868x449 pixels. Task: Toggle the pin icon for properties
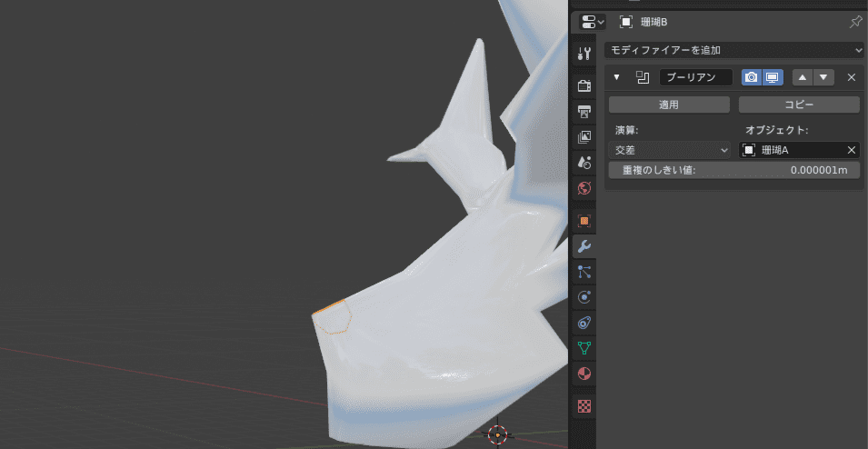855,22
